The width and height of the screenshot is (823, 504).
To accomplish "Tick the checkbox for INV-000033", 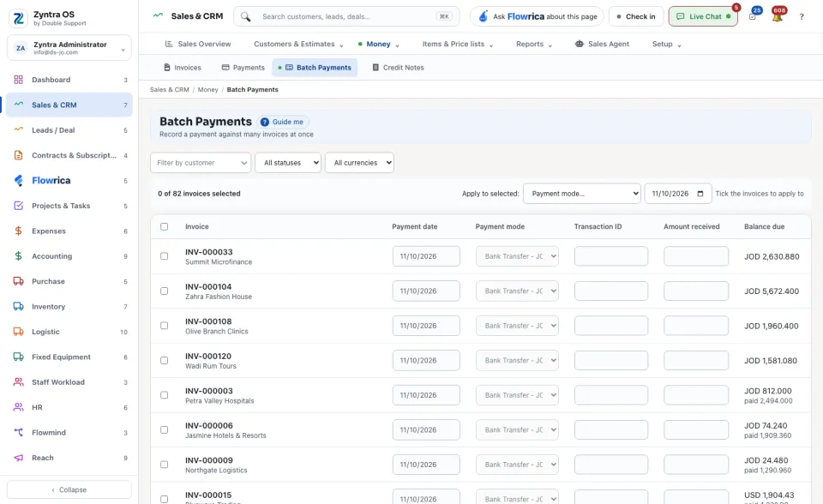I will (x=165, y=256).
